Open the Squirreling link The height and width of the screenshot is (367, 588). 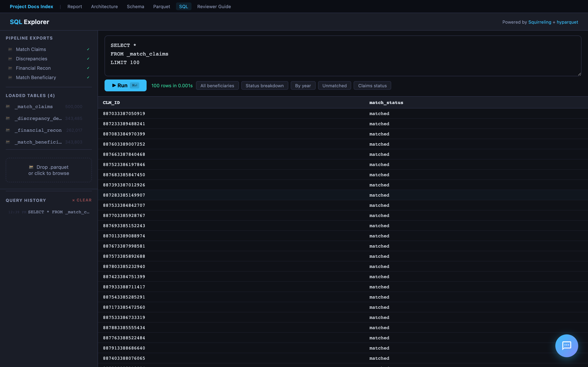click(x=539, y=22)
